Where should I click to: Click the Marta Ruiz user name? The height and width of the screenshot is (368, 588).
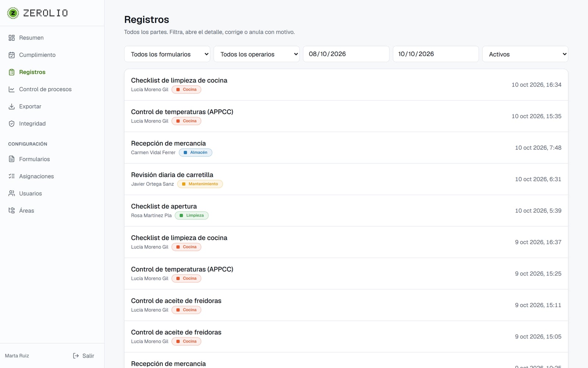pyautogui.click(x=17, y=356)
